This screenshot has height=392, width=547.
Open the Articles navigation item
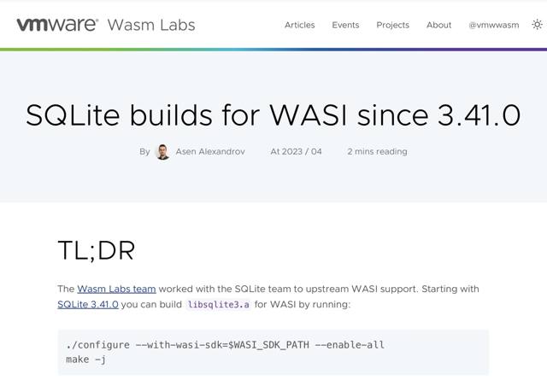point(299,25)
